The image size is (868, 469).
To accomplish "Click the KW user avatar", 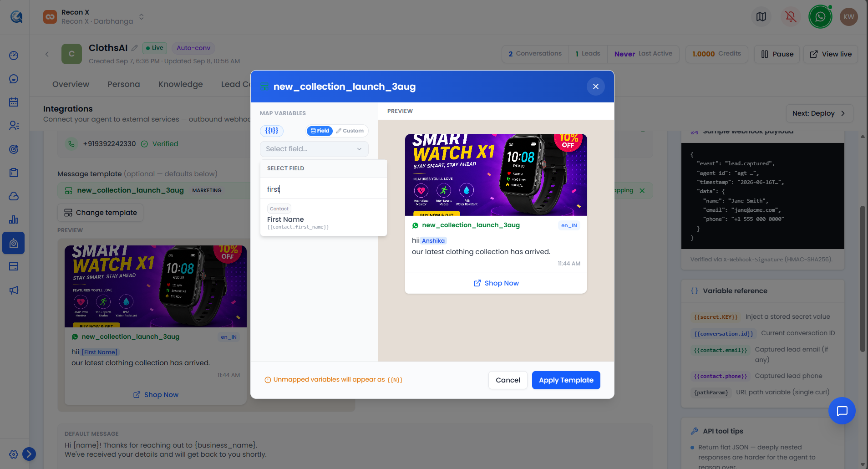I will coord(849,17).
